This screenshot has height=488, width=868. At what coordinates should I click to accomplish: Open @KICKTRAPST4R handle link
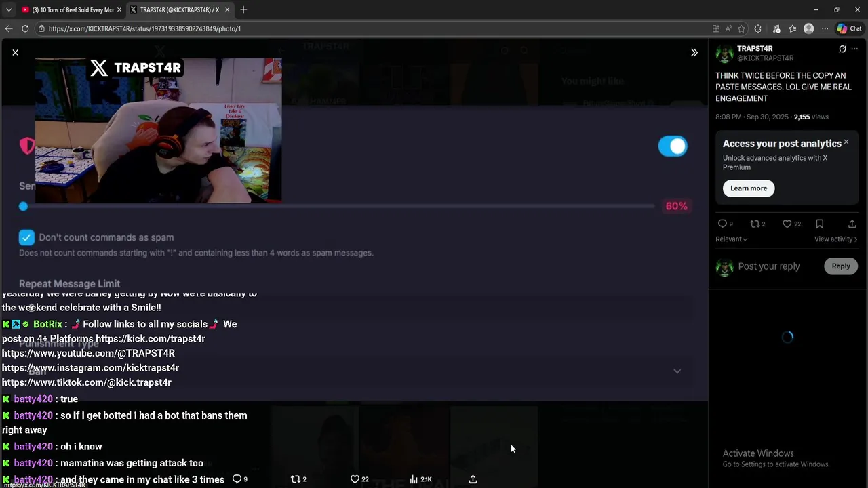(x=765, y=58)
